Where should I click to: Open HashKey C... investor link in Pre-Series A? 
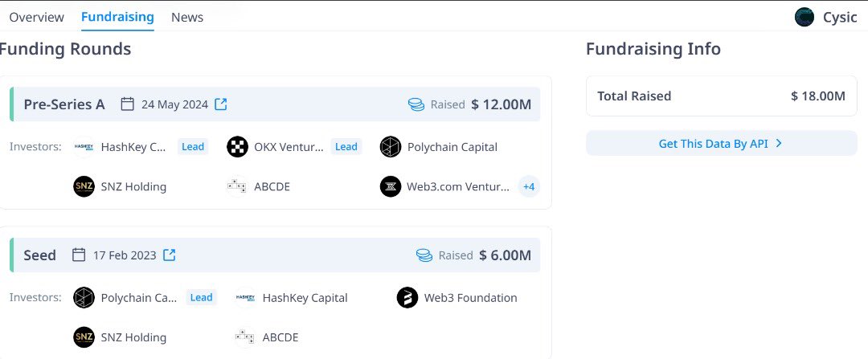[133, 147]
